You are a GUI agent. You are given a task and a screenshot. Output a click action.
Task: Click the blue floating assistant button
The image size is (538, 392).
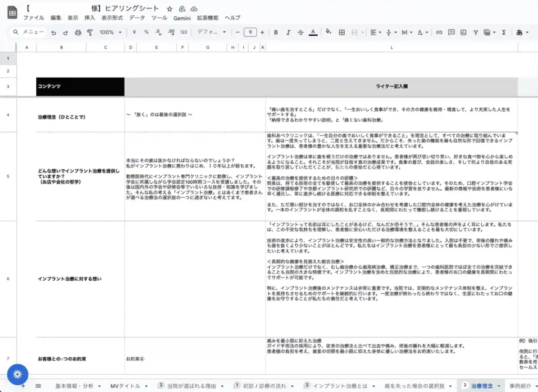[17, 374]
